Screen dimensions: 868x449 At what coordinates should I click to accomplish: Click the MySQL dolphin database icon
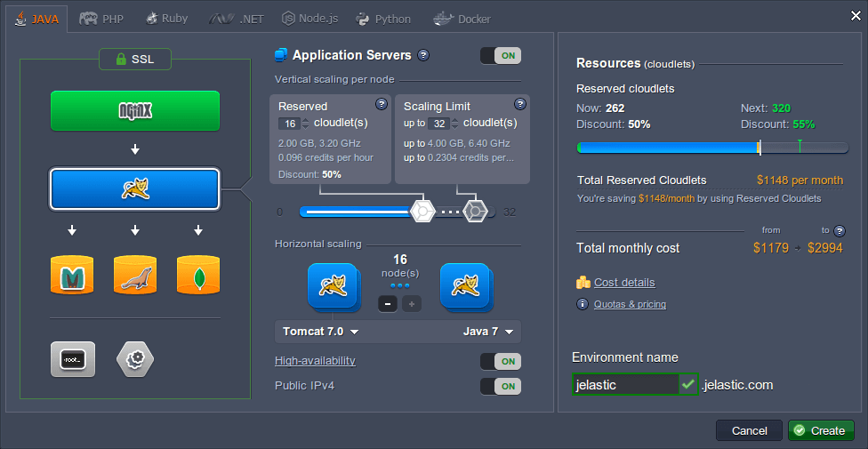pos(135,274)
